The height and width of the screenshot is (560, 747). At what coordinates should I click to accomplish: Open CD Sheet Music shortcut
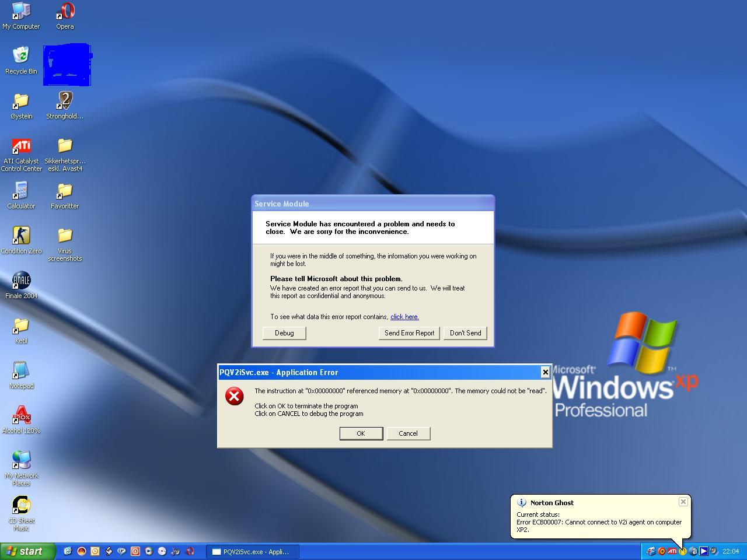(21, 513)
